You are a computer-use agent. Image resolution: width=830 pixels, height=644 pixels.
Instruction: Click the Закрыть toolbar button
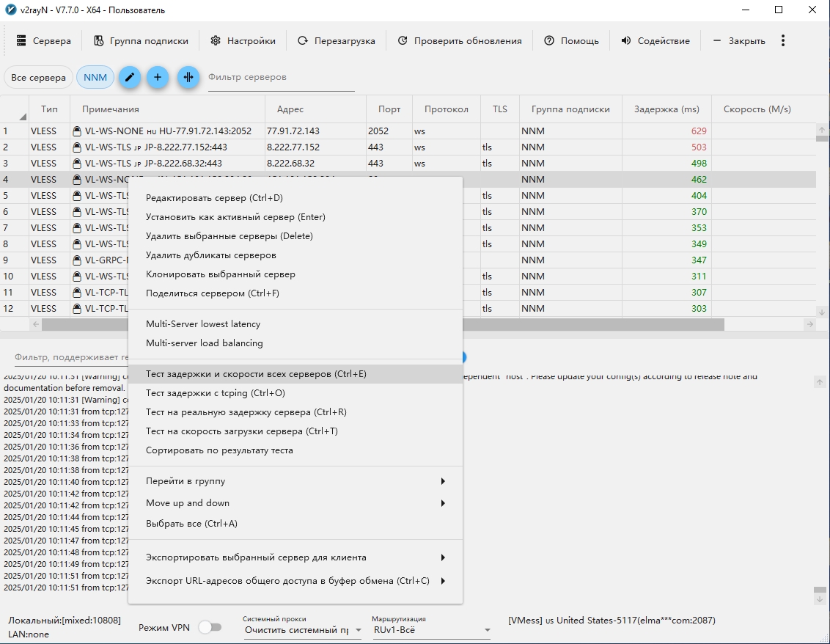(739, 41)
